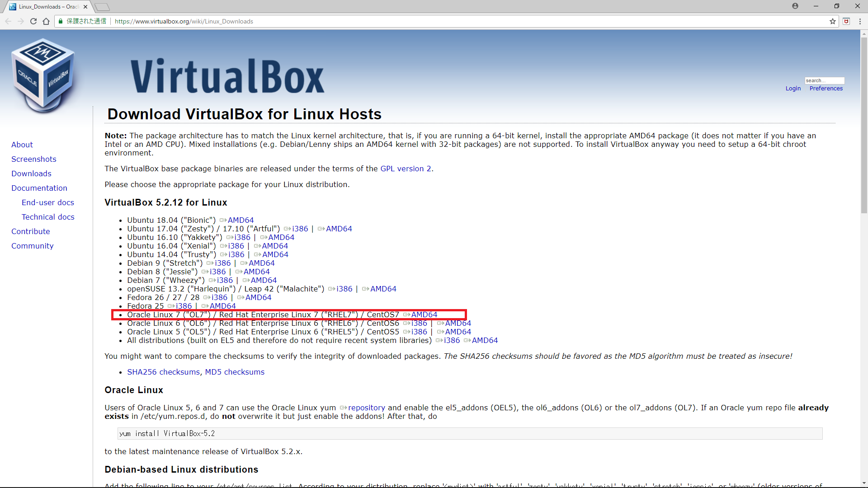Open a new browser tab

[x=102, y=7]
